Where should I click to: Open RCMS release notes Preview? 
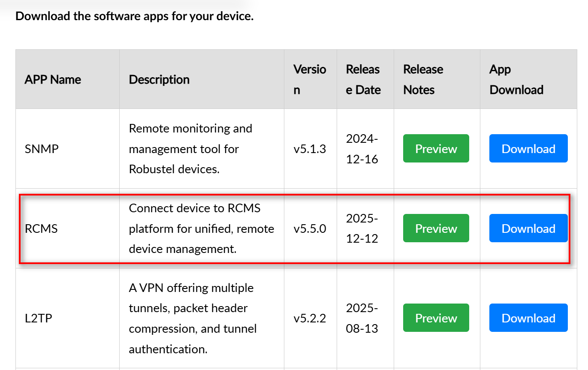436,229
